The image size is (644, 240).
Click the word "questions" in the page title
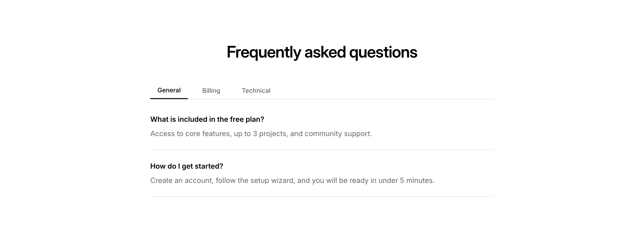(383, 52)
